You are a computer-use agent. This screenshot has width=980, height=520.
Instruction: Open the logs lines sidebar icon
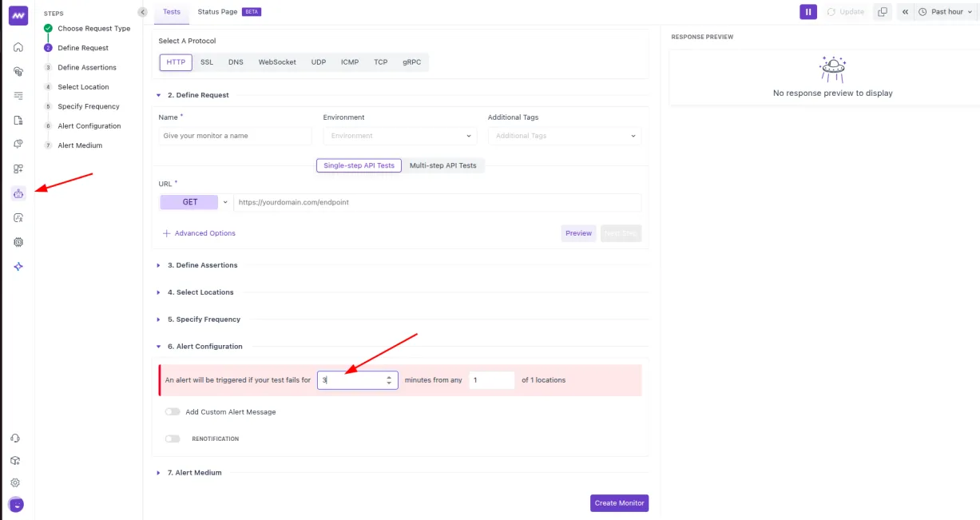coord(18,96)
